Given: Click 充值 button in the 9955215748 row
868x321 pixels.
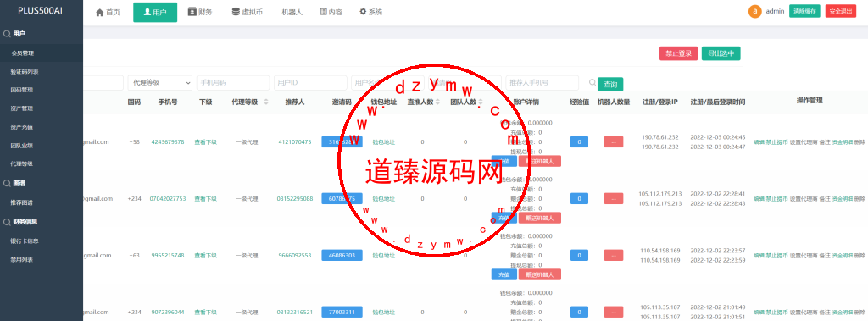Looking at the screenshot, I should coord(504,274).
